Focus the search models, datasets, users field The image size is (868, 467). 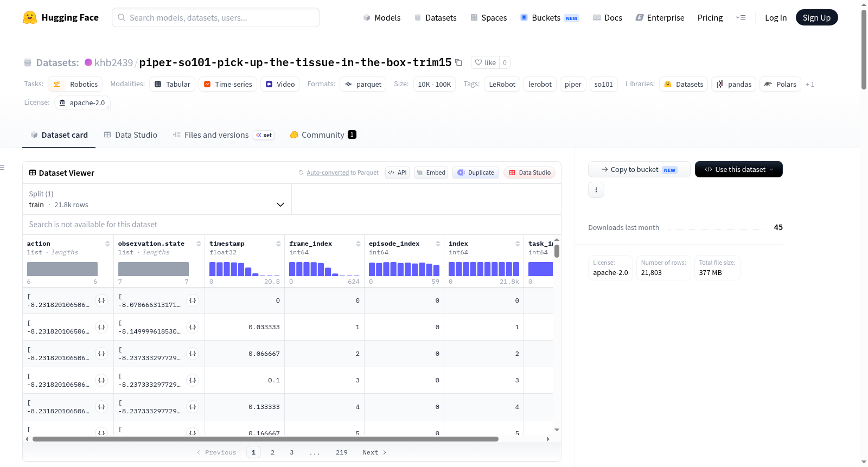[216, 17]
